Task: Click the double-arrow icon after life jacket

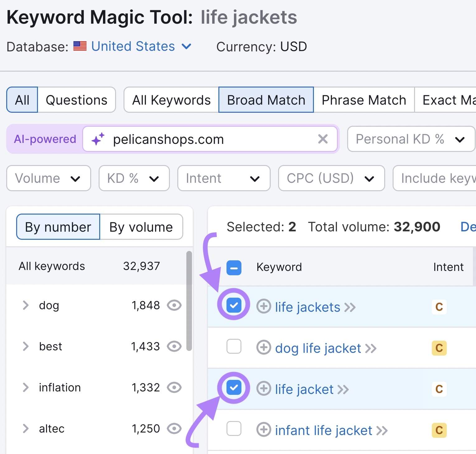Action: tap(343, 390)
